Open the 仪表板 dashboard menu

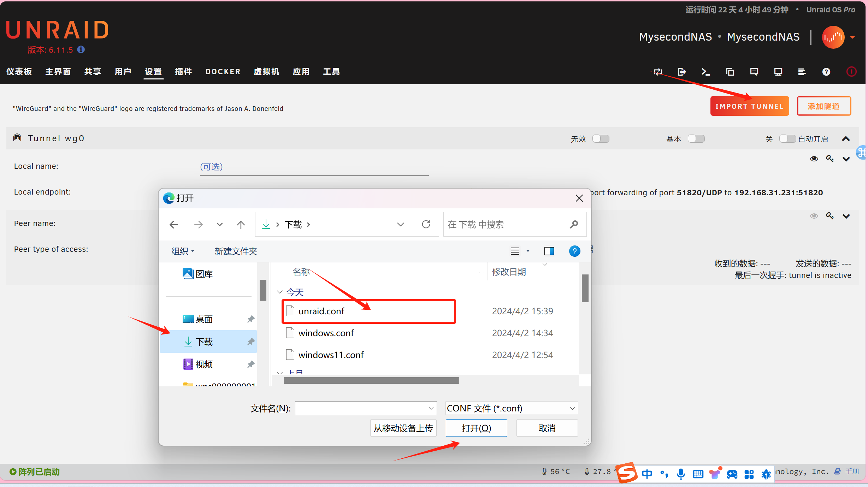pos(19,72)
